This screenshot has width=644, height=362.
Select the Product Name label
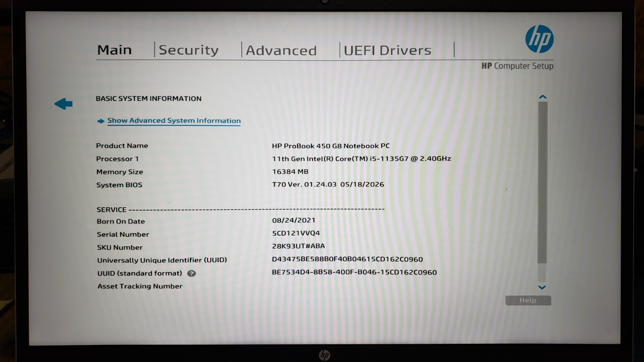pos(122,146)
